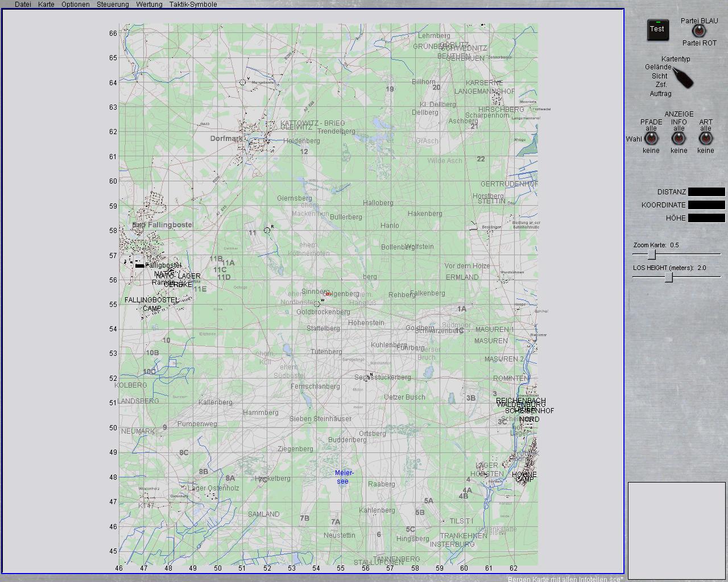This screenshot has width=728, height=582.
Task: Open the Optionen menu
Action: [x=76, y=5]
